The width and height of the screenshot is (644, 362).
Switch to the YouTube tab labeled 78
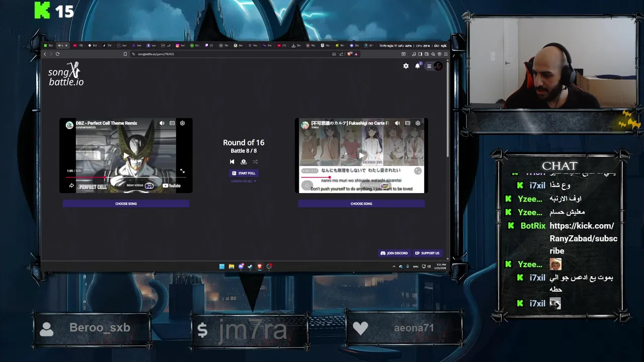click(78, 45)
